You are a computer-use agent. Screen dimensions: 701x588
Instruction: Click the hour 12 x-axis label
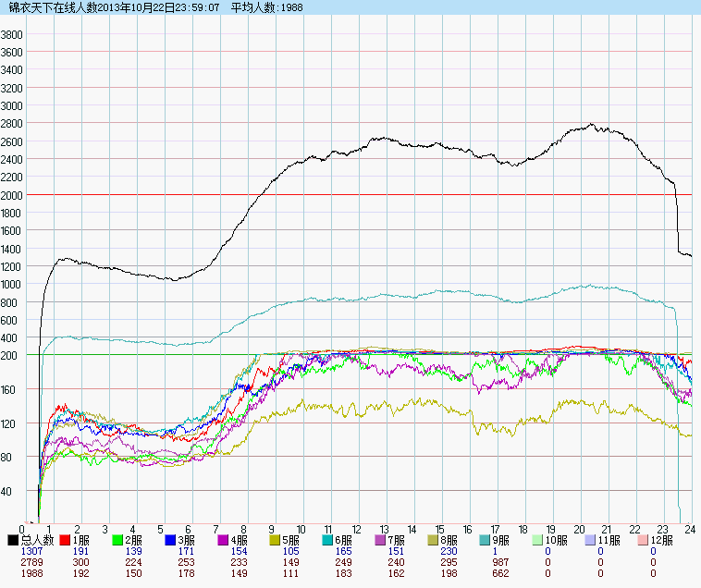click(x=355, y=530)
